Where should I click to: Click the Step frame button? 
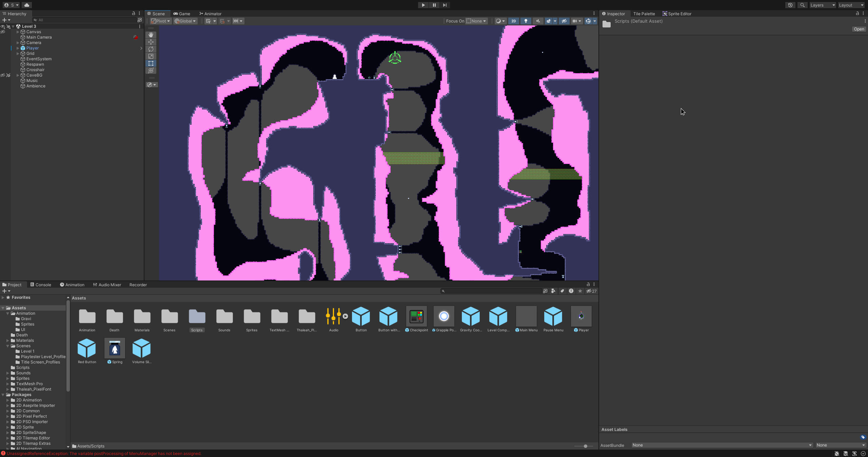click(445, 5)
